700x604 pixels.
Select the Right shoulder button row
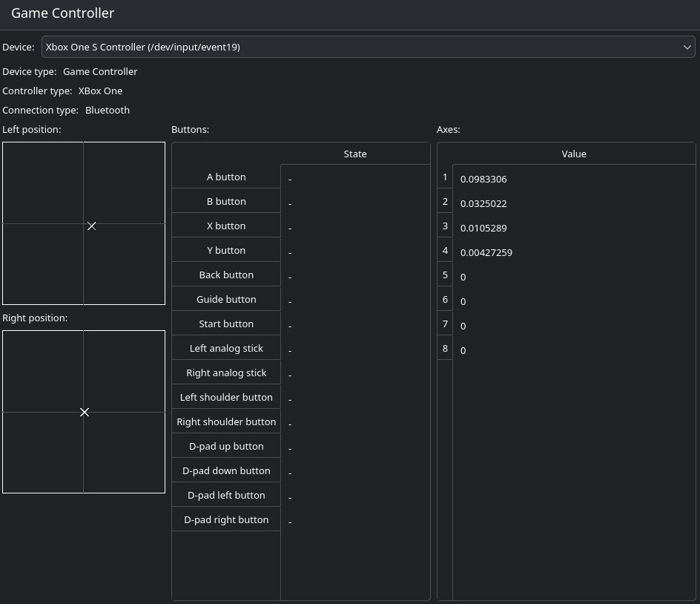pyautogui.click(x=226, y=422)
